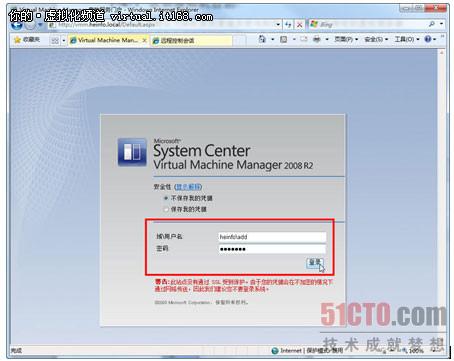Viewport: 454px width, 361px height.
Task: Click the System Center product logo icon
Action: tap(132, 152)
